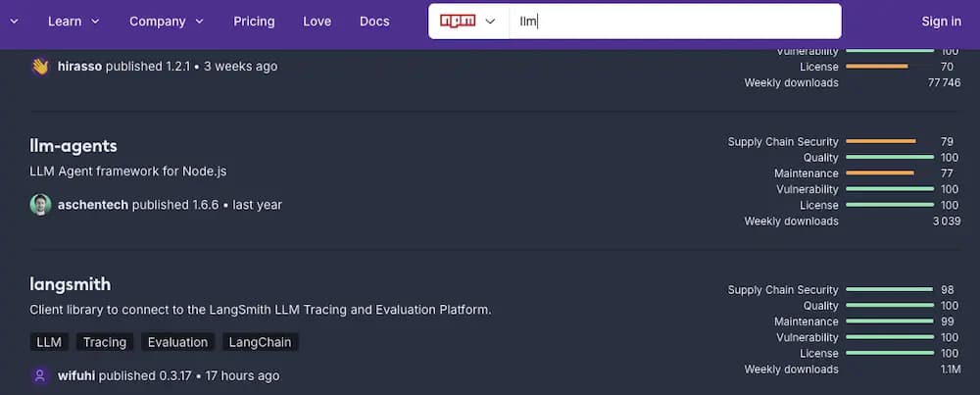Click aschentech's profile avatar
This screenshot has height=395, width=980.
40,205
